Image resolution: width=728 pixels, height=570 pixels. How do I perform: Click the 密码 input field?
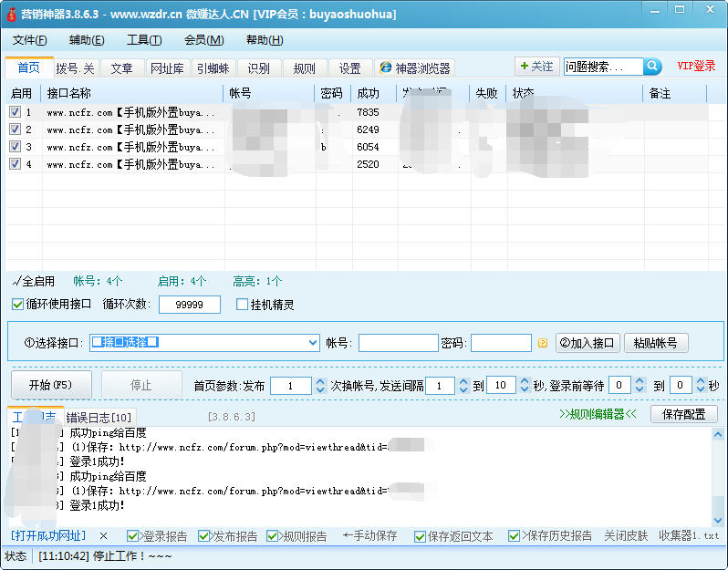tap(501, 343)
